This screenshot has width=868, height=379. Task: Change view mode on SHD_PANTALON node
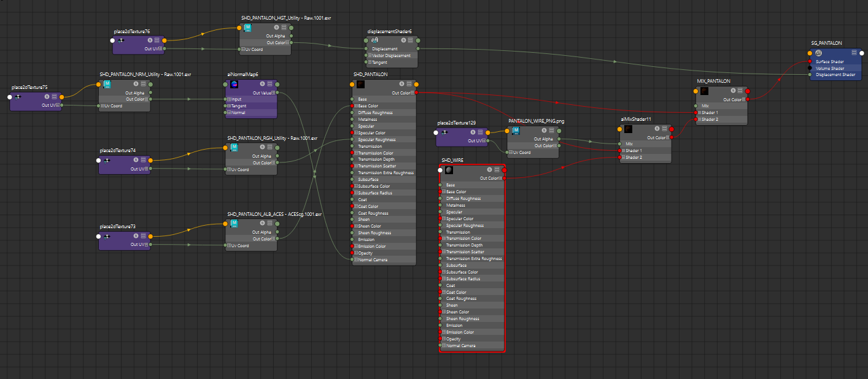coord(408,84)
